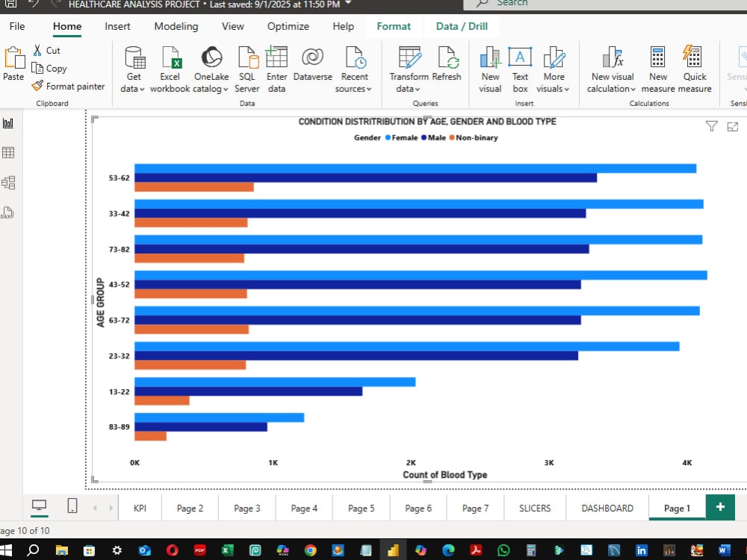Click the chart title text
This screenshot has width=747, height=560.
click(427, 122)
